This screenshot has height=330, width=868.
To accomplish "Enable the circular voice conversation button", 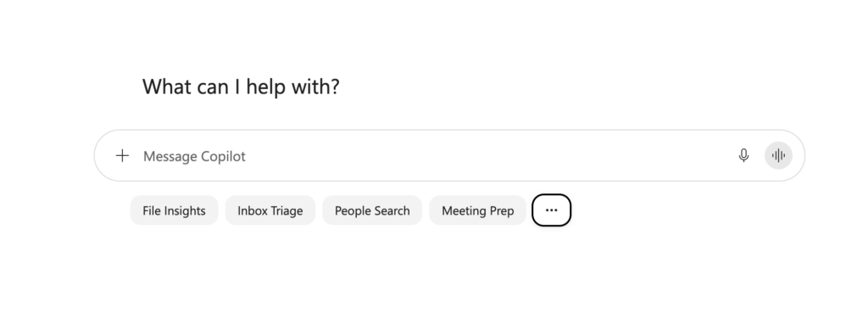I will (x=778, y=155).
